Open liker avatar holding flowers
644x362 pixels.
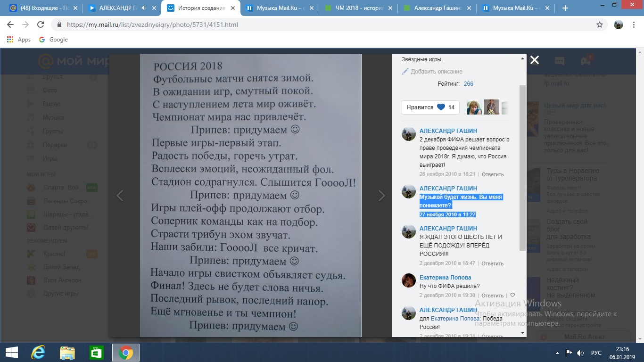coord(492,107)
